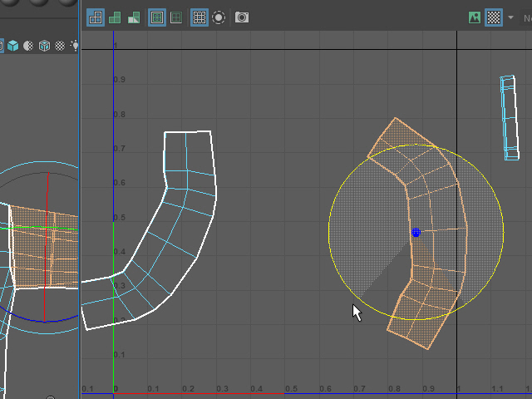Open dropdown arrow beside checker map icon

(x=510, y=17)
